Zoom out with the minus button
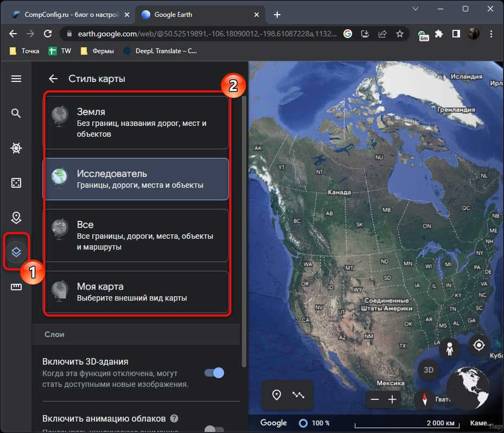The width and height of the screenshot is (504, 433). pos(375,399)
